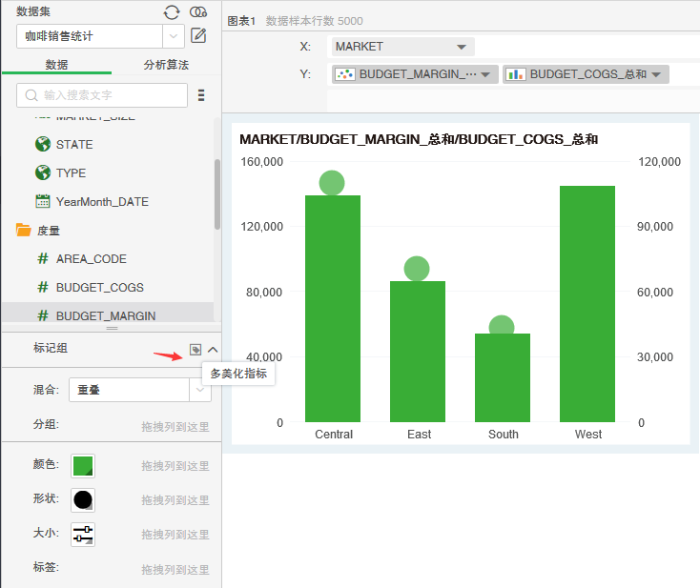Open the MARKET X-axis field dropdown
This screenshot has height=588, width=700.
(x=462, y=47)
